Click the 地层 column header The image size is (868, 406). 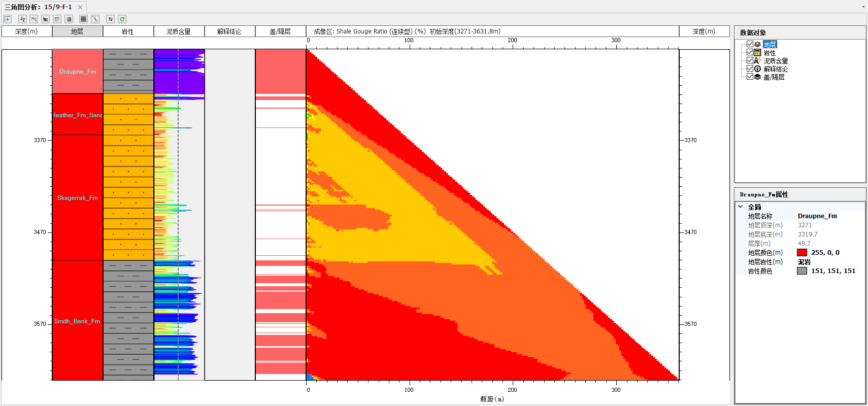(x=77, y=31)
